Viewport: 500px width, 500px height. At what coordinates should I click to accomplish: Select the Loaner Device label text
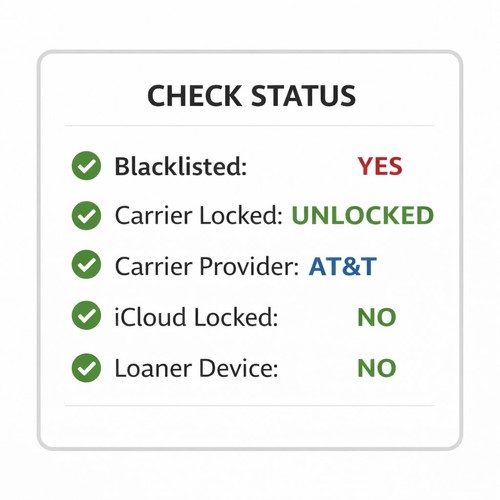click(196, 368)
